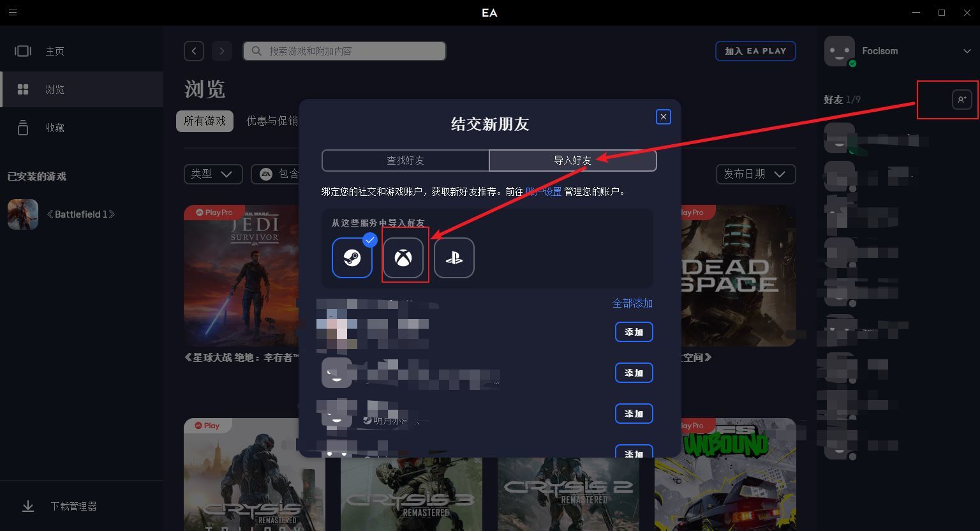The width and height of the screenshot is (980, 531).
Task: Click the 全部添加 link
Action: pos(632,304)
